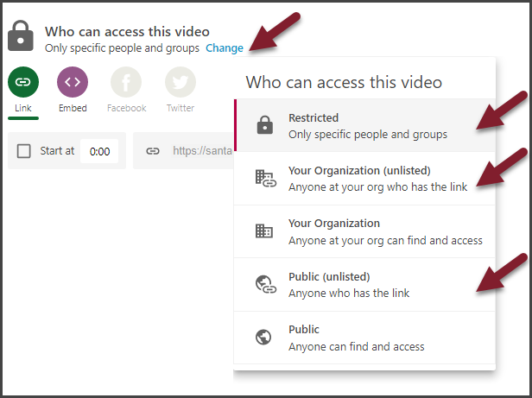Click globe-with-link icon for Public unlisted
Viewport: 532px width, 398px height.
[266, 284]
